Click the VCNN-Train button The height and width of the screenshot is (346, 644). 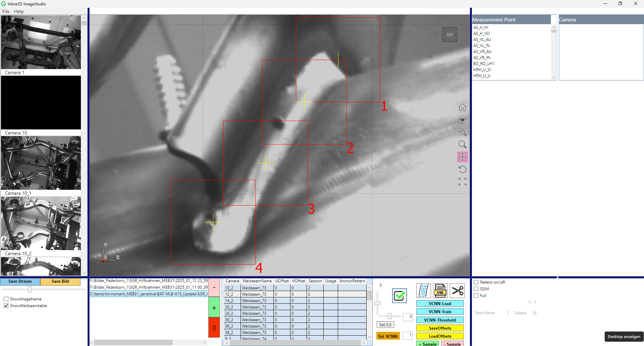(x=440, y=312)
